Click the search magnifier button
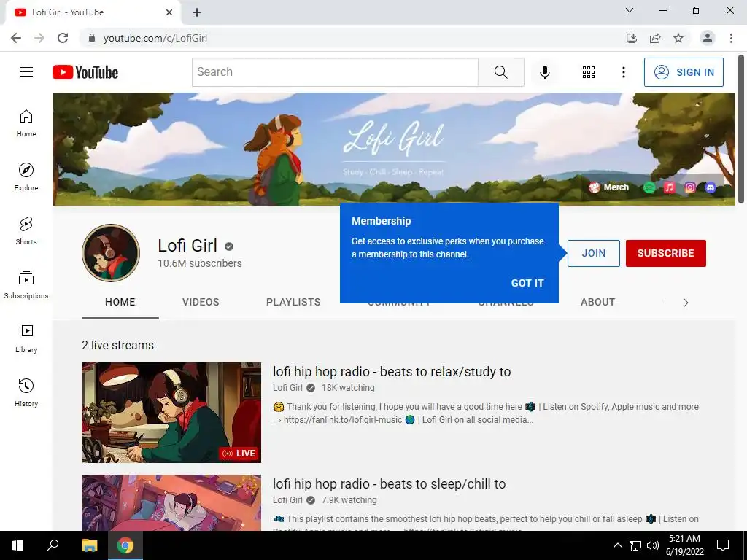The height and width of the screenshot is (560, 747). tap(500, 72)
